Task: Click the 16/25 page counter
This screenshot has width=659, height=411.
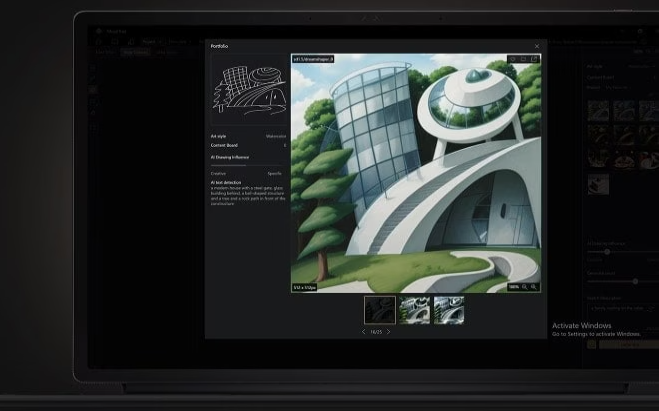Action: (x=376, y=331)
